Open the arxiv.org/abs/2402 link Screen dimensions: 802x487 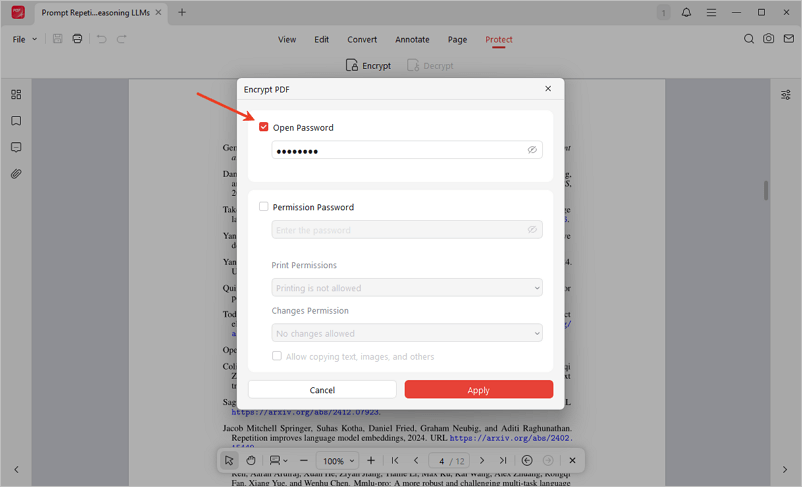[x=511, y=438]
